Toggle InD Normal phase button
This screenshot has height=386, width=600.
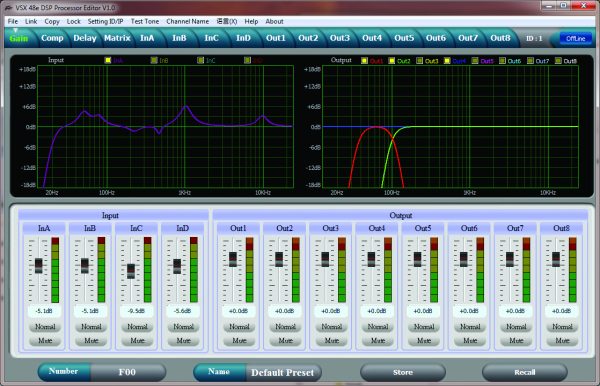click(183, 327)
